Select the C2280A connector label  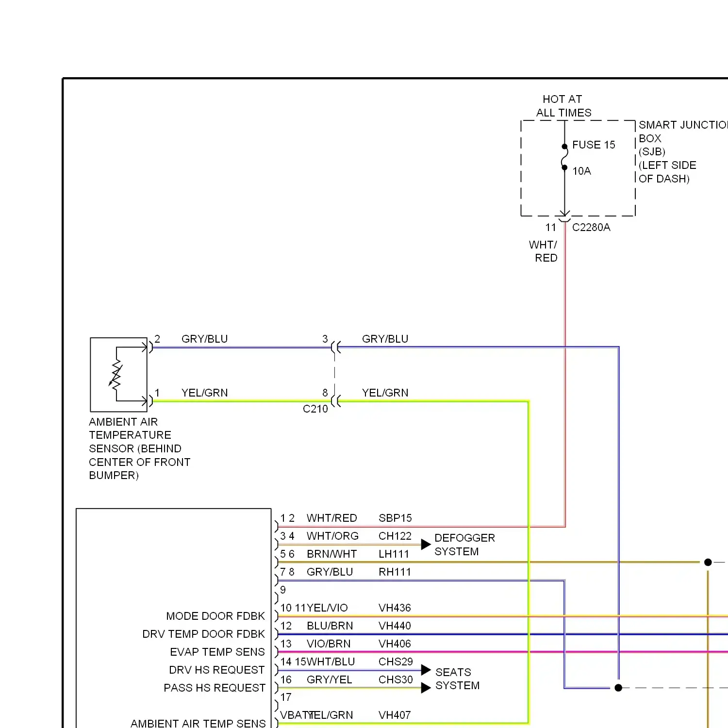[x=591, y=228]
